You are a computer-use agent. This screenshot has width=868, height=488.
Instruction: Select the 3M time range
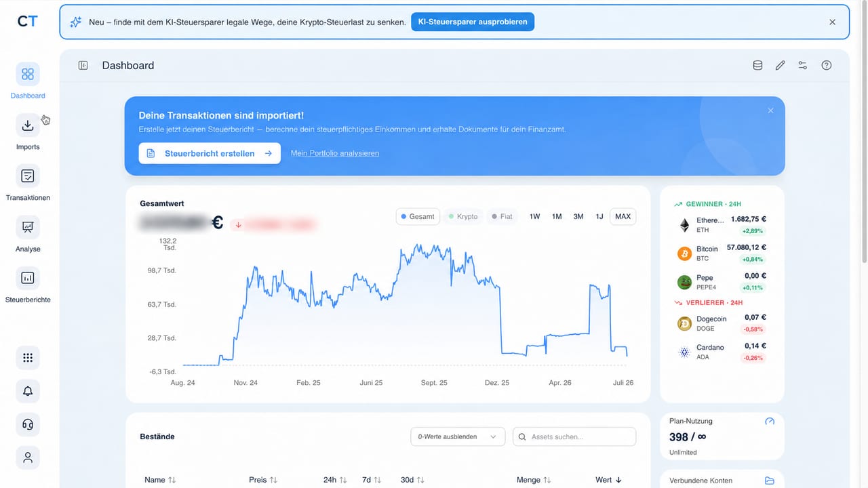[578, 217]
